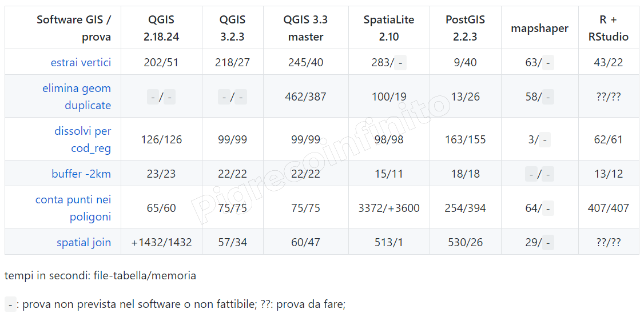Viewport: 644px width, 317px height.
Task: Click the '+1432/1432' spatial join cell
Action: (x=161, y=242)
